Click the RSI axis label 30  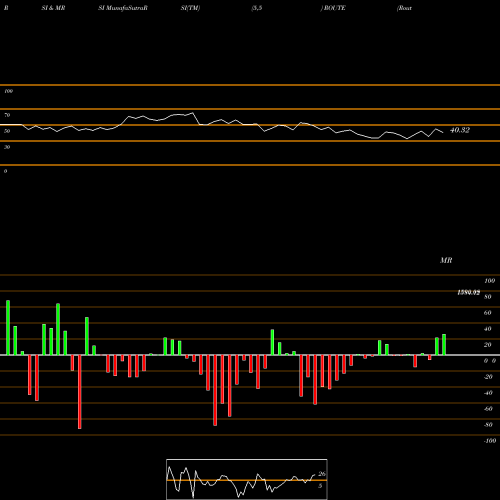point(7,147)
